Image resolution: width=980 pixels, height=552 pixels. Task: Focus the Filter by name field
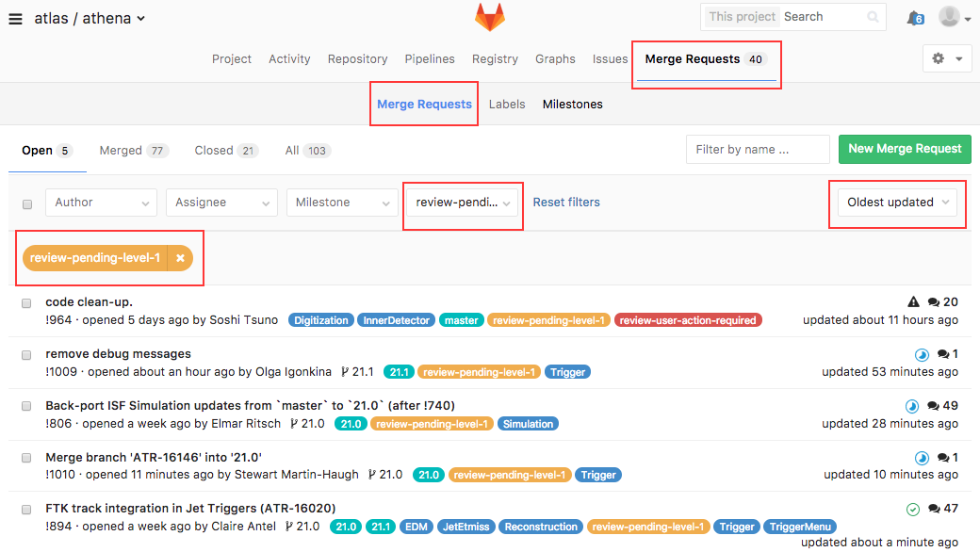click(758, 149)
